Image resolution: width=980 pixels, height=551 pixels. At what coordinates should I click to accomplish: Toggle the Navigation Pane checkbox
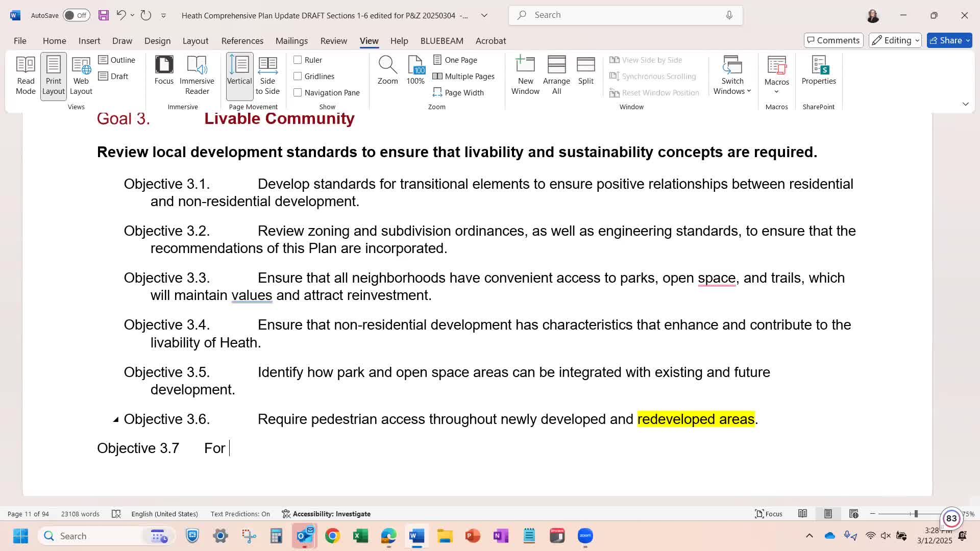point(298,93)
